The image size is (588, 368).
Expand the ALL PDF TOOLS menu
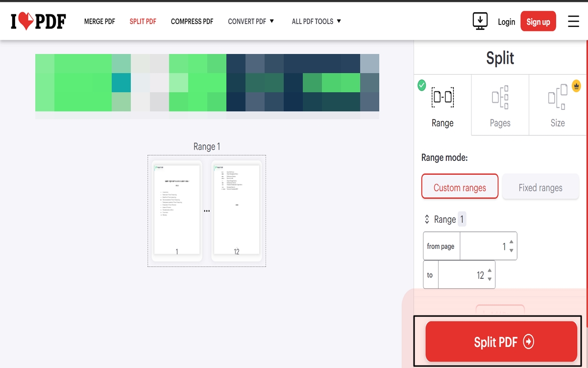(316, 21)
